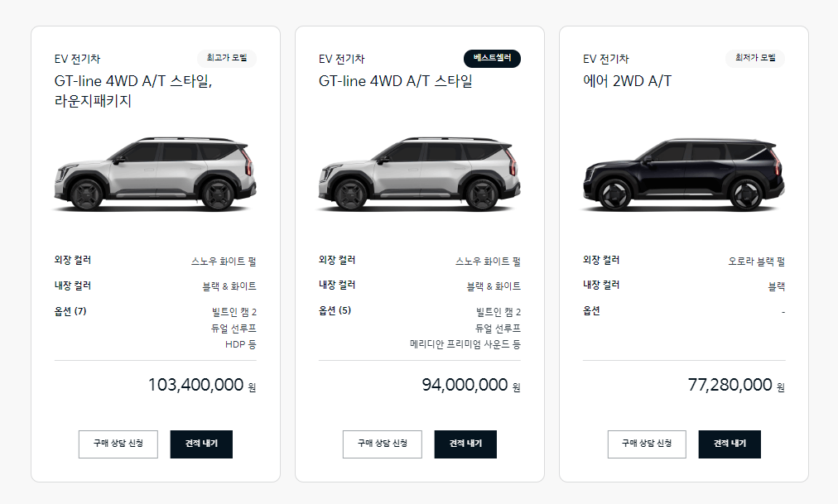The image size is (838, 504).
Task: Click 견적 내기 on the 에어 2WD card
Action: 729,444
